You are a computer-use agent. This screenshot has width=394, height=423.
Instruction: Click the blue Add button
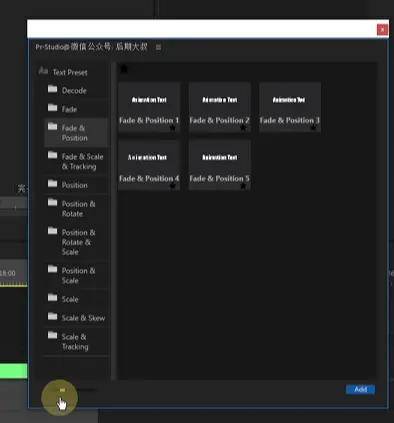coord(360,389)
